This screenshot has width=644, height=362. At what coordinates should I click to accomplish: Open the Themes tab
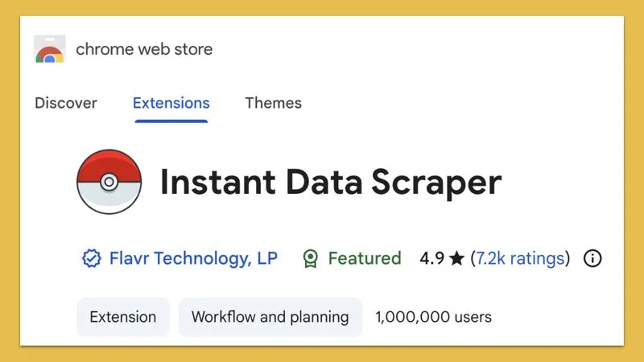274,103
